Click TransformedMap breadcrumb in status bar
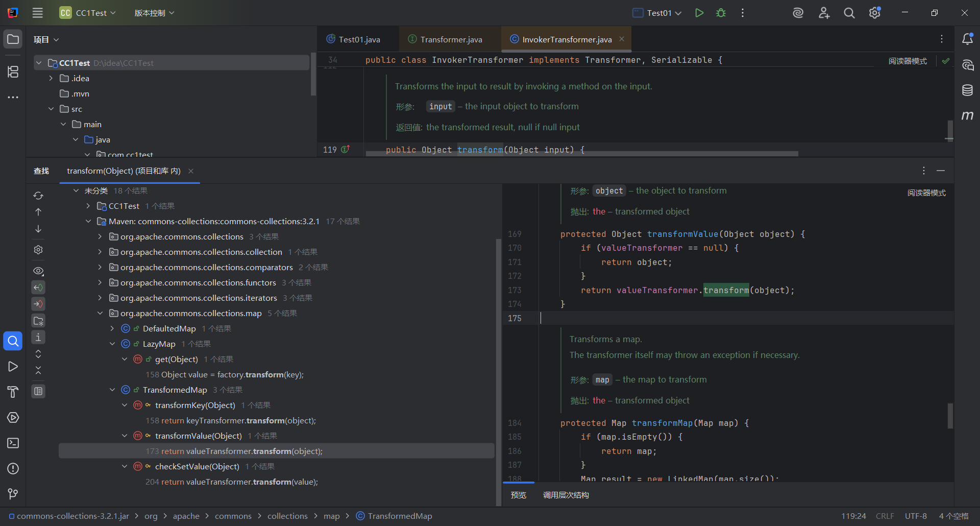This screenshot has width=980, height=526. [394, 516]
